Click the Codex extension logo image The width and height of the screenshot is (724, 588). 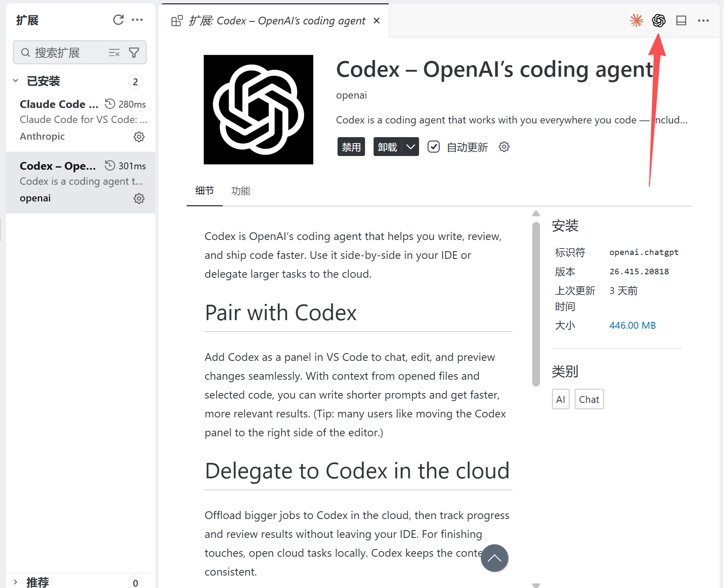click(258, 109)
